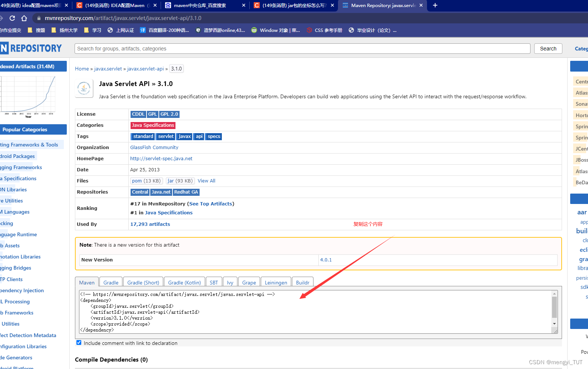
Task: Open the Java Specifications category tag
Action: pyautogui.click(x=153, y=125)
